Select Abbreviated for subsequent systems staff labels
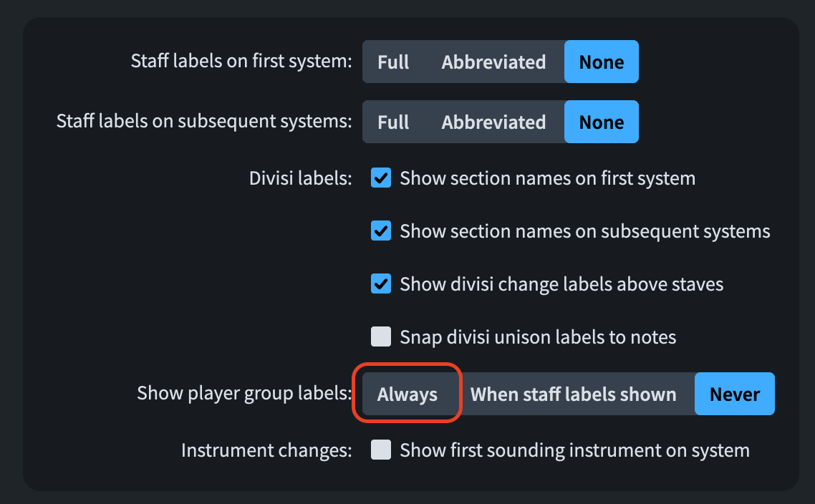Viewport: 815px width, 504px height. [493, 122]
